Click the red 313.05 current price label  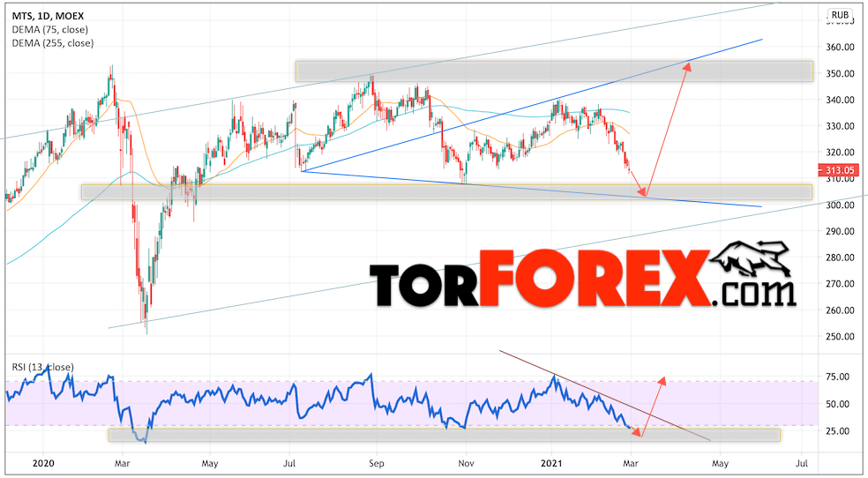(838, 170)
